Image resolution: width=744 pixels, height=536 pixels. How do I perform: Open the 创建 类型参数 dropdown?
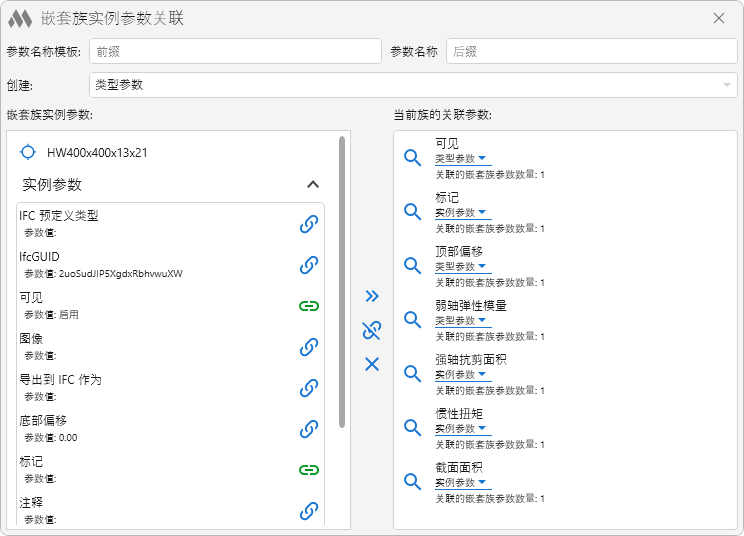pos(413,85)
